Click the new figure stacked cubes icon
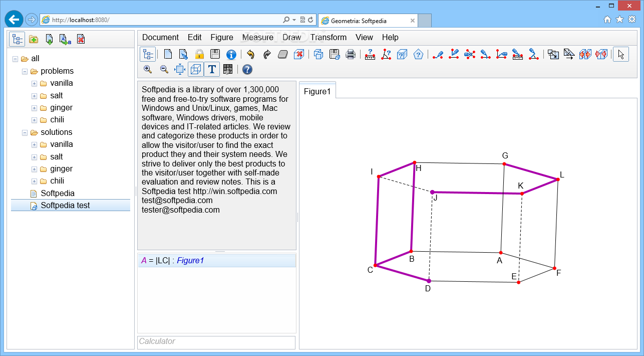 coord(318,54)
